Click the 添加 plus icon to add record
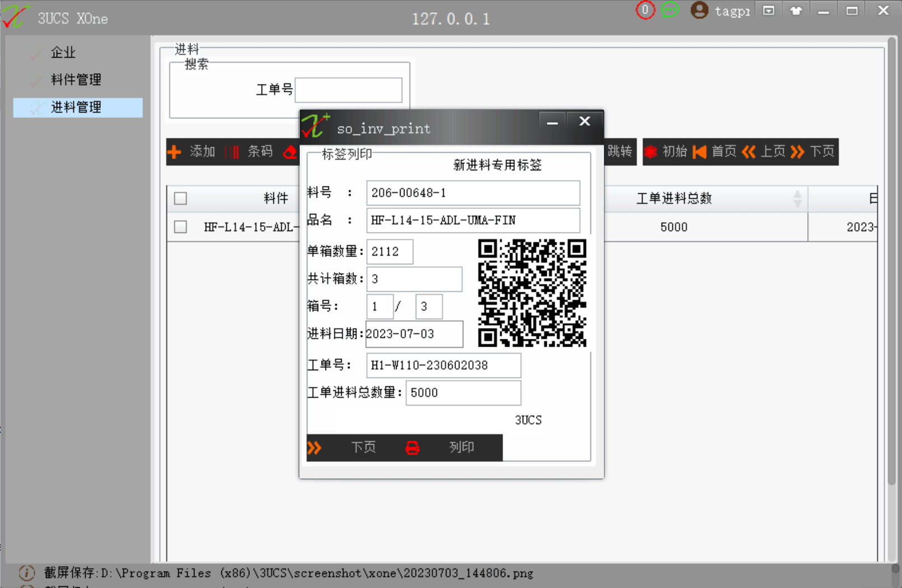Viewport: 902px width, 588px height. (175, 151)
